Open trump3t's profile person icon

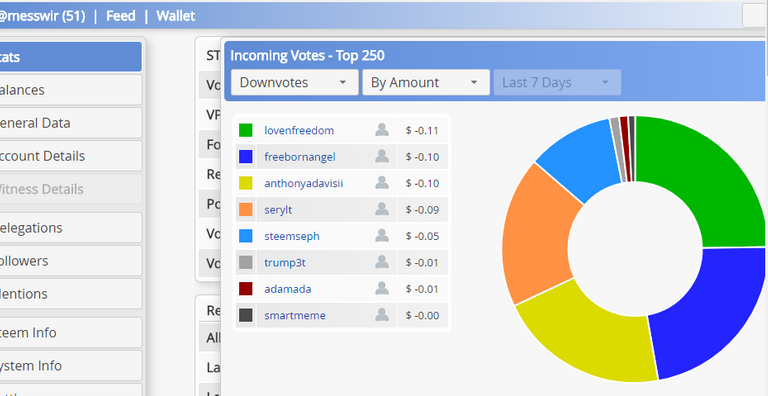click(x=382, y=262)
